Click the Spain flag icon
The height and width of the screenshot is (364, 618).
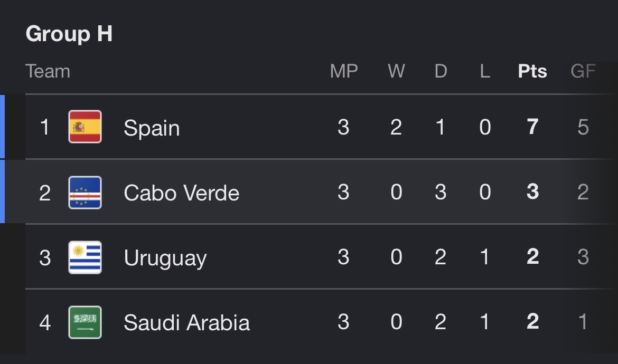(85, 127)
